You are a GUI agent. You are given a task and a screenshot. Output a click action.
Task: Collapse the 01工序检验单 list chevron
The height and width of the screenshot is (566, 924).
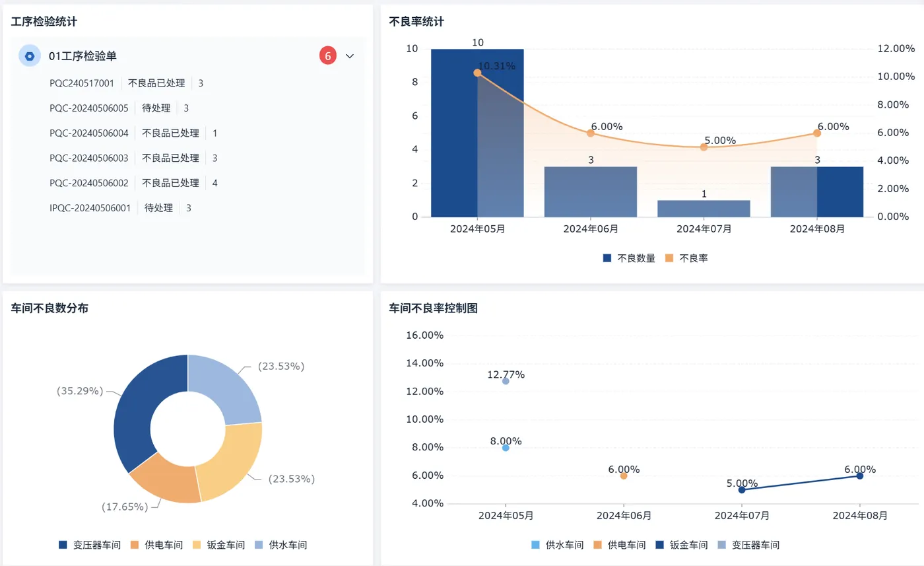pyautogui.click(x=350, y=56)
